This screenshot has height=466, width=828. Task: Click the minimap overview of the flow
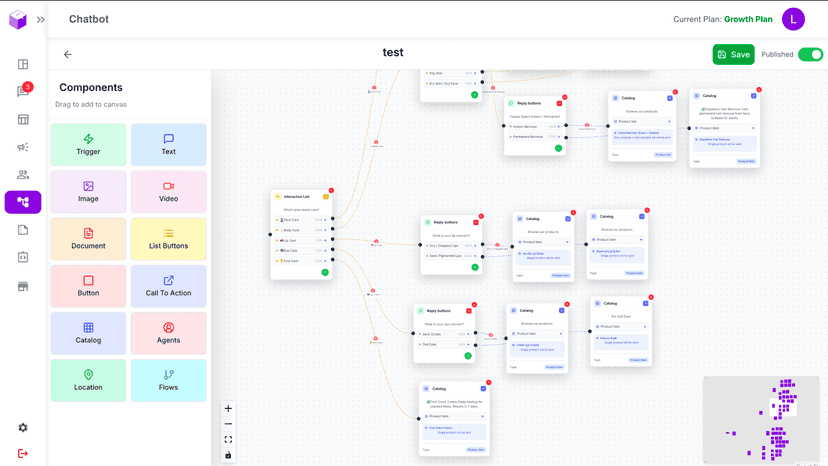tap(761, 420)
